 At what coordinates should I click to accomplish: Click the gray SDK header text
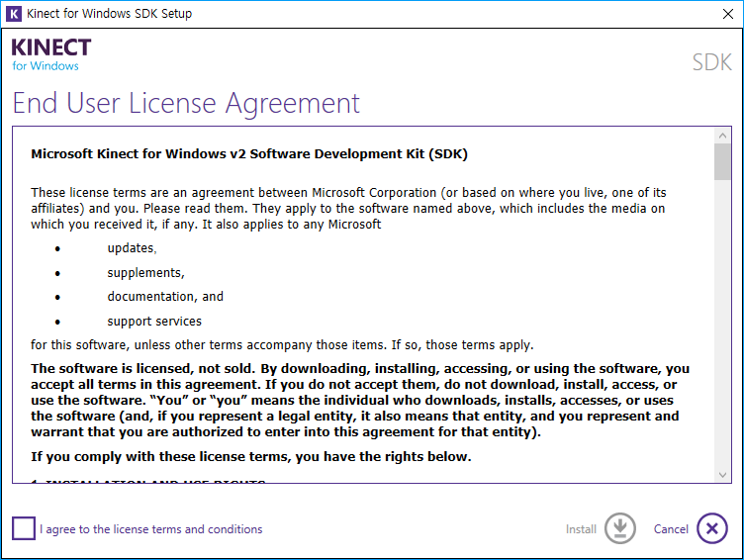tap(711, 62)
